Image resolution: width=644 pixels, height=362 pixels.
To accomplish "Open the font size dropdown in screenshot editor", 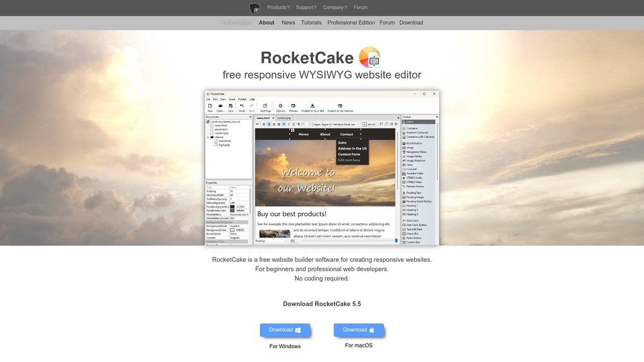I will (305, 124).
